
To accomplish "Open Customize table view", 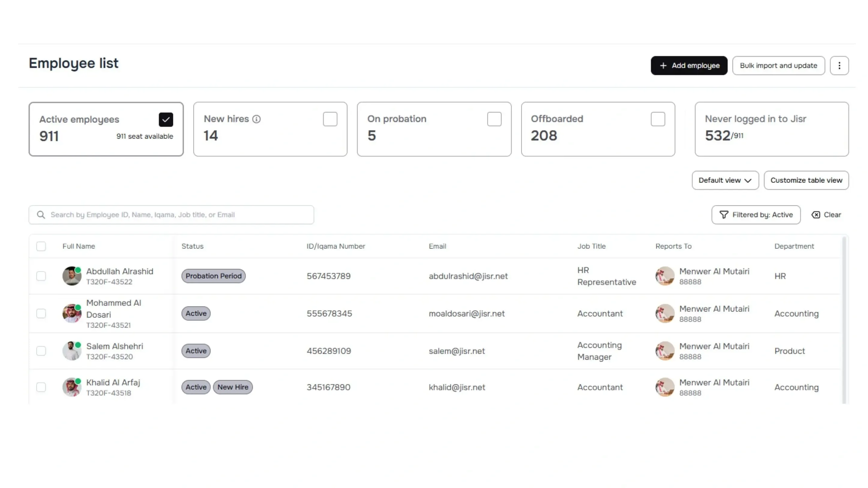I will coord(806,180).
